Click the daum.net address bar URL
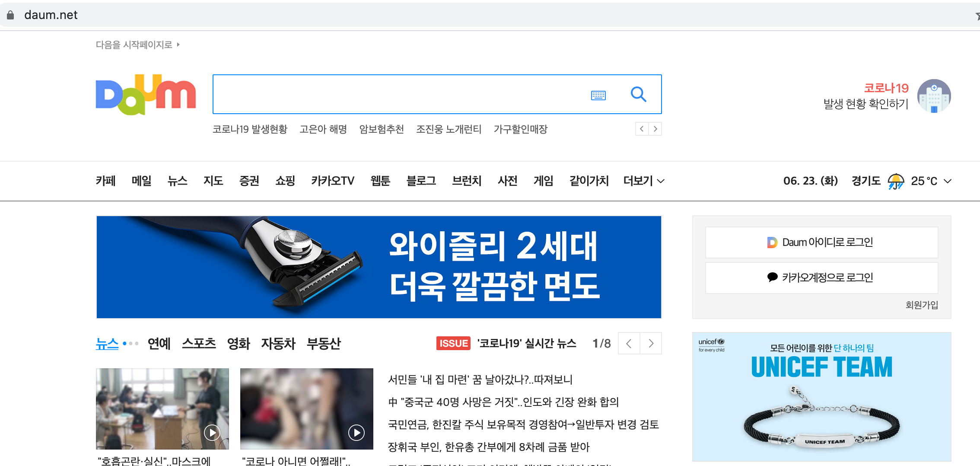980x466 pixels. [51, 15]
